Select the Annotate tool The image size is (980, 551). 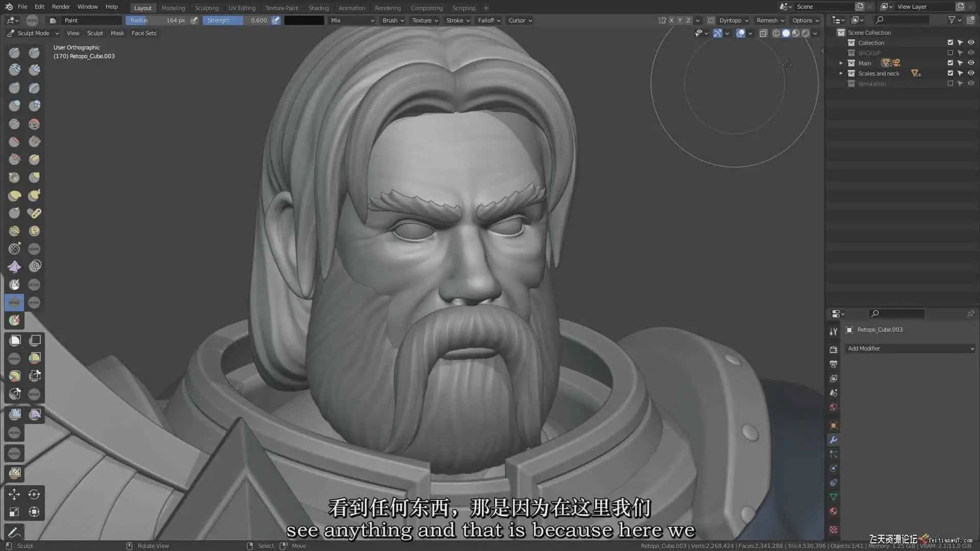(x=14, y=533)
